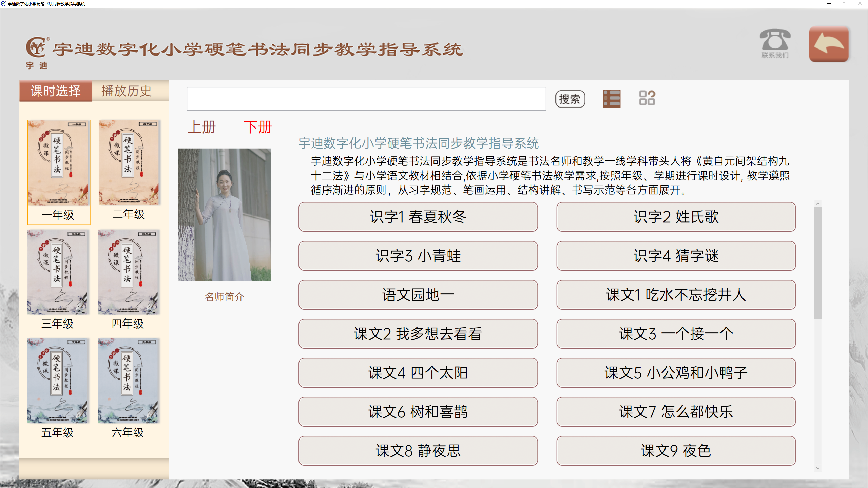This screenshot has width=868, height=488.
Task: Select the first grade (一年级) book cover
Action: [59, 163]
